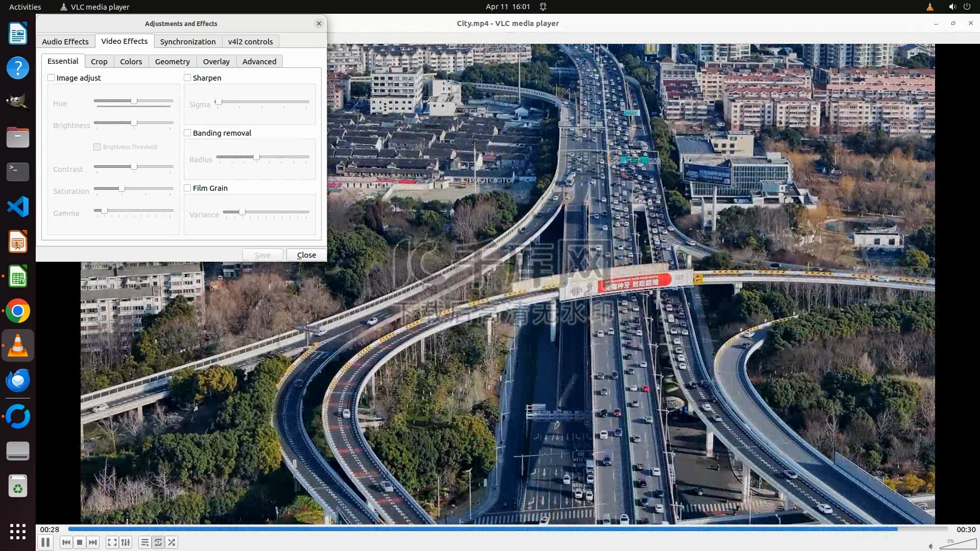This screenshot has width=980, height=551.
Task: Stop playback with the stop button
Action: coord(80,542)
